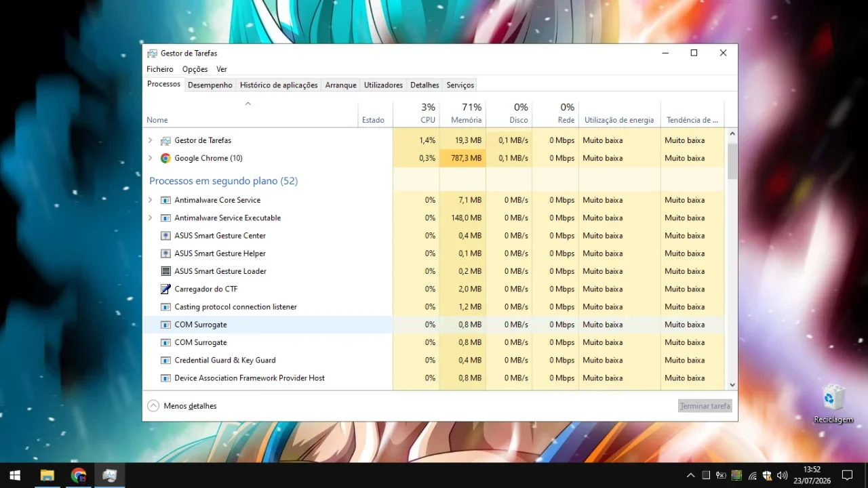Open the Windows Start menu
868x488 pixels.
point(15,475)
